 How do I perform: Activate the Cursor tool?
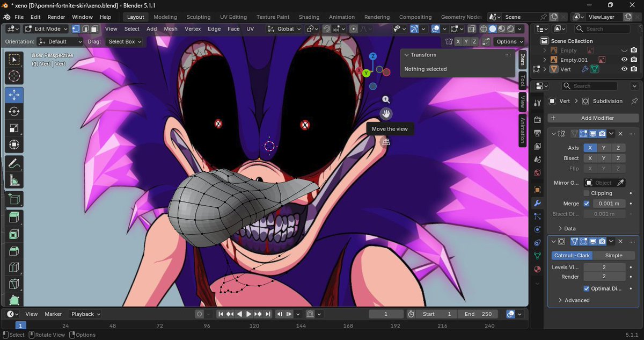tap(14, 77)
